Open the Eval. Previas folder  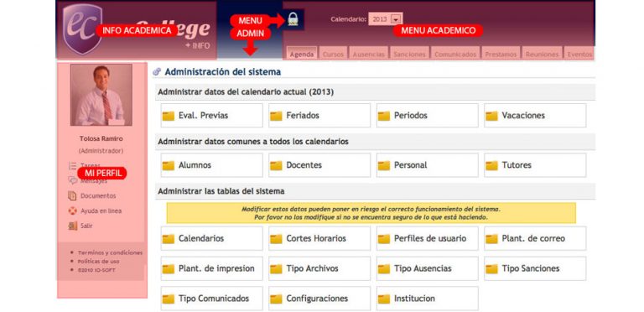(211, 116)
